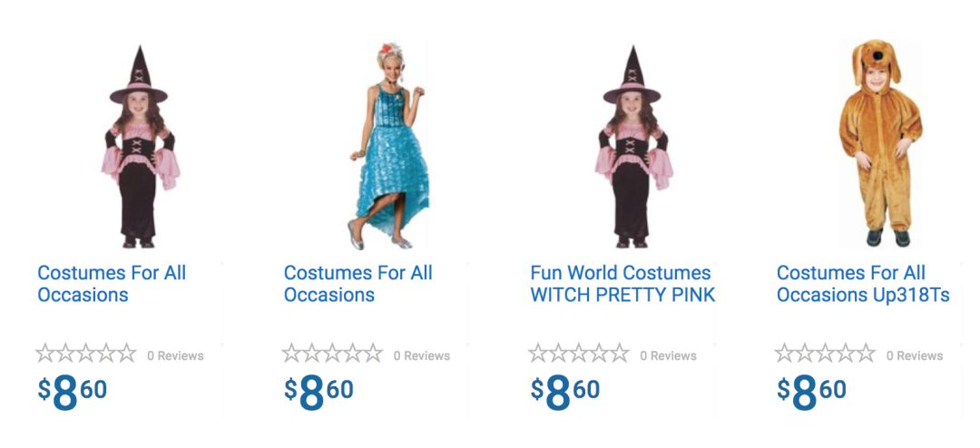The height and width of the screenshot is (448, 980).
Task: Open the Fun World Costumes WITCH PRETTY PINK link
Action: point(622,284)
